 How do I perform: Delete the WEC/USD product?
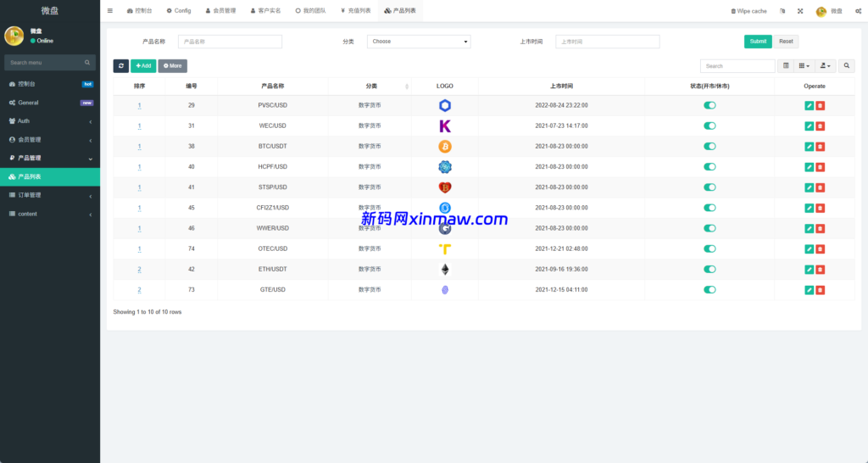click(x=820, y=126)
